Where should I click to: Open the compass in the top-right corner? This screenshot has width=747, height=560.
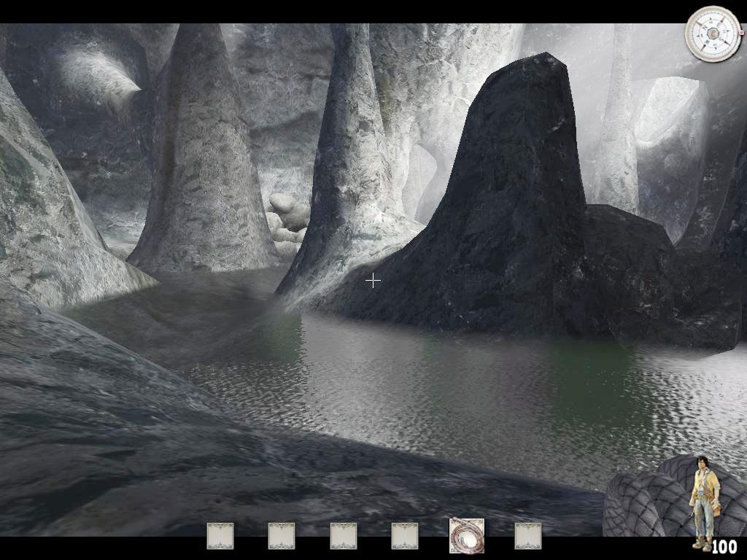pos(713,34)
